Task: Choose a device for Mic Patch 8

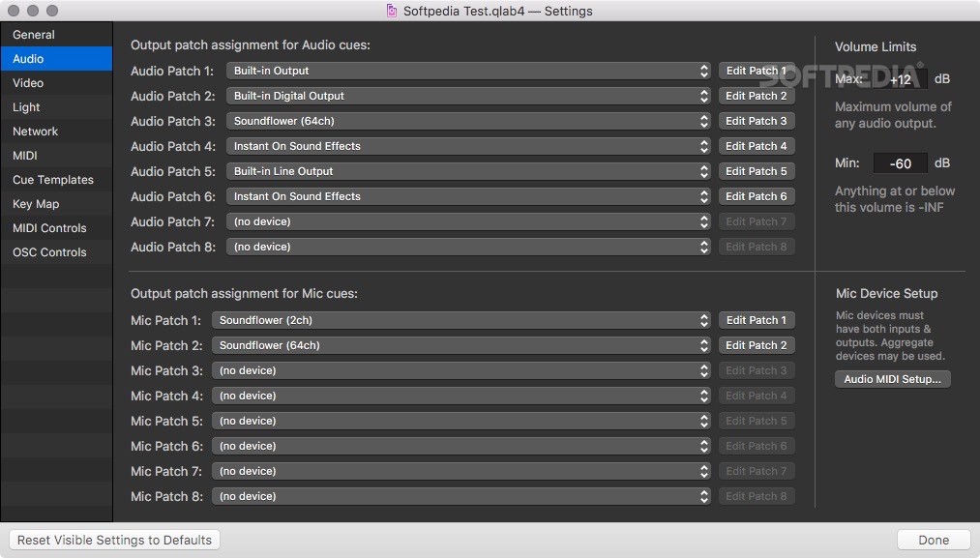Action: click(x=461, y=496)
